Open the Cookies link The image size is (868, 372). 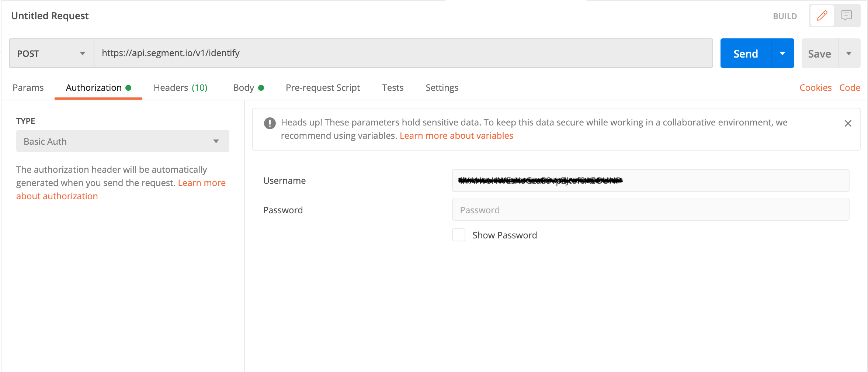pyautogui.click(x=815, y=88)
